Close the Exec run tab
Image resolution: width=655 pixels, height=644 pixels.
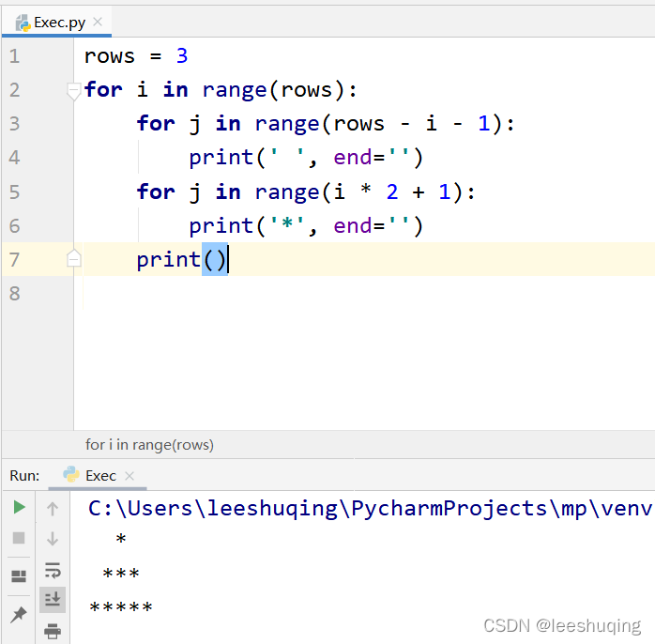129,476
